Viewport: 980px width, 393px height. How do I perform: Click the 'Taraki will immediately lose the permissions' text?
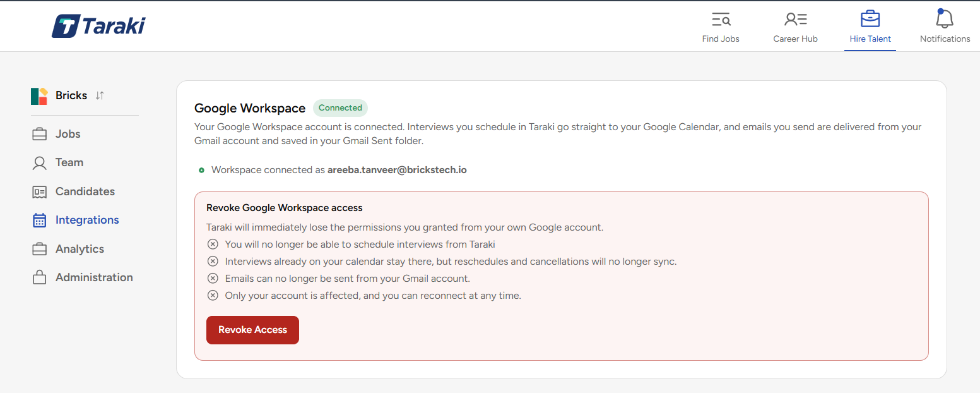click(x=404, y=227)
